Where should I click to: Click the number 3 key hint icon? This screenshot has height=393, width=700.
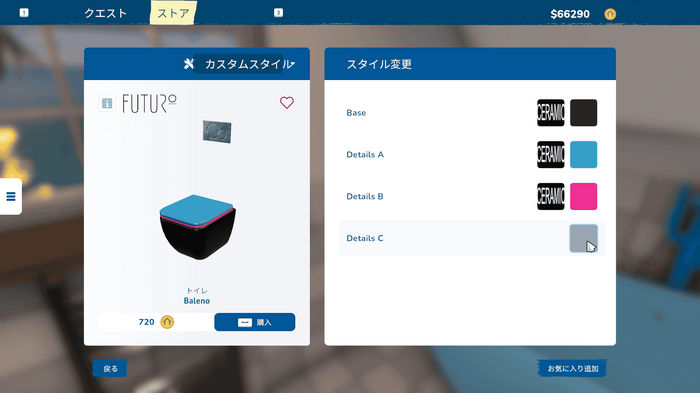tap(278, 13)
